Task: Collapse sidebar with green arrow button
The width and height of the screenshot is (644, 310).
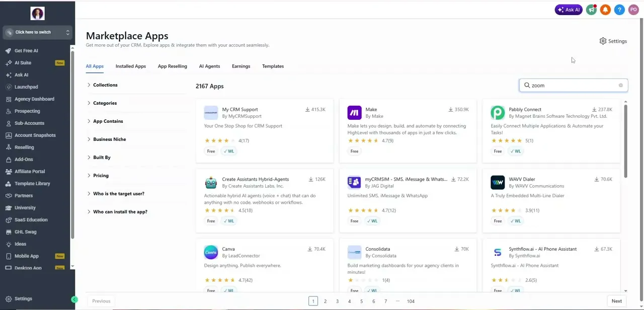Action: coord(74,300)
